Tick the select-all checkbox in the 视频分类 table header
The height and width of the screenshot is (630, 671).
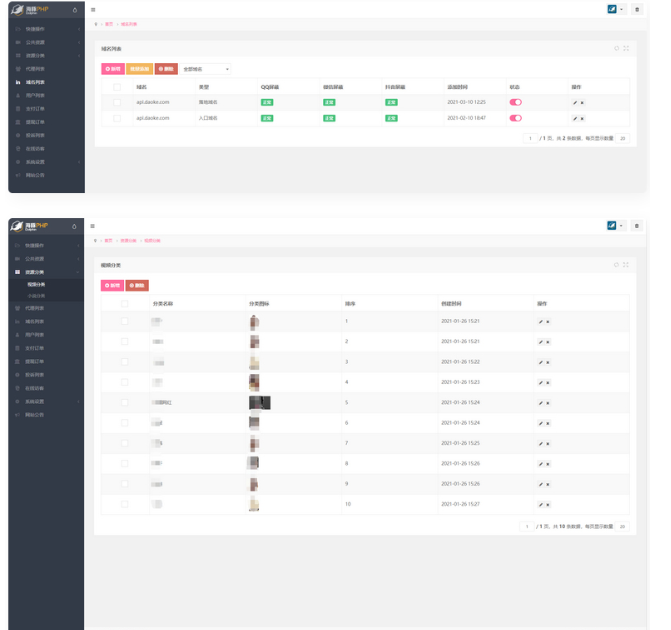[124, 303]
